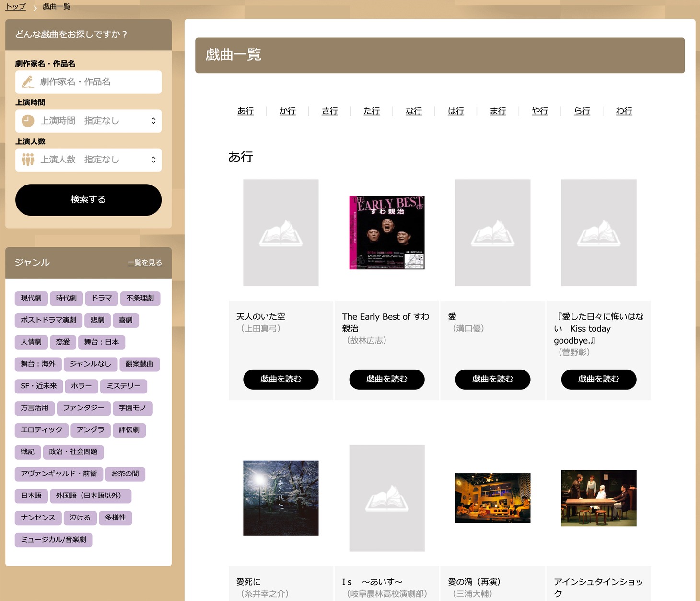Open the 愛の渦（再演） stage photo

pos(493,498)
